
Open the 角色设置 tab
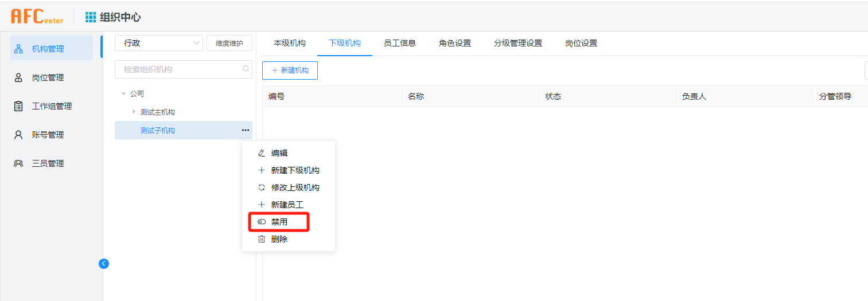[x=454, y=43]
